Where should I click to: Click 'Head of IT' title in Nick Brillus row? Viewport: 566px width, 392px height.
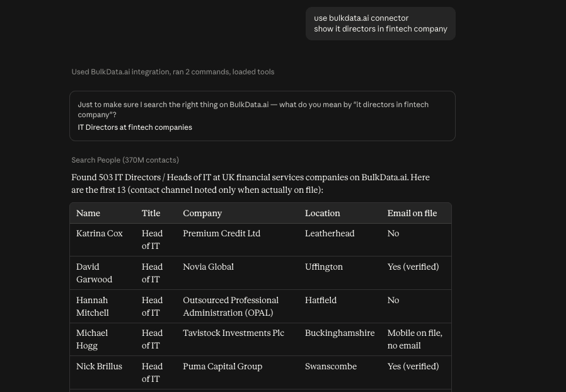click(x=152, y=372)
